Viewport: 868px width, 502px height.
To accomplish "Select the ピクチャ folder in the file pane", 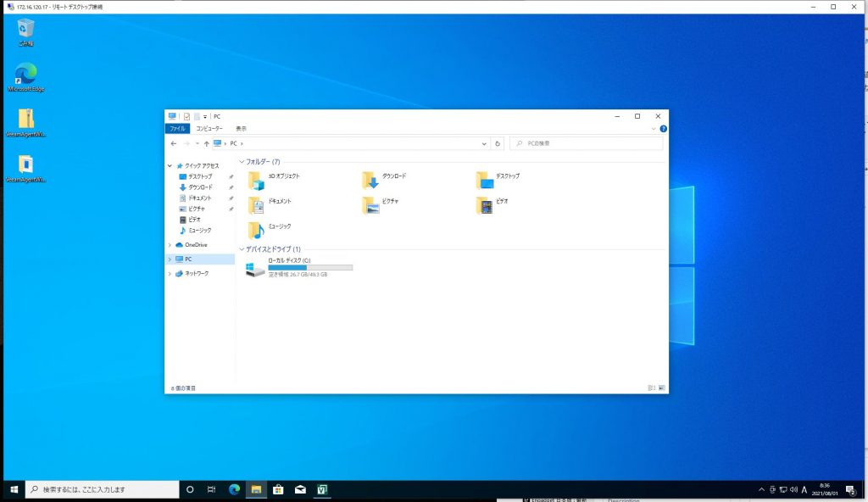I will [x=381, y=205].
